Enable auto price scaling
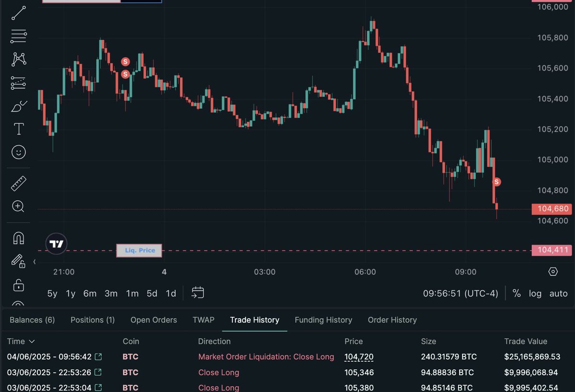 click(558, 293)
